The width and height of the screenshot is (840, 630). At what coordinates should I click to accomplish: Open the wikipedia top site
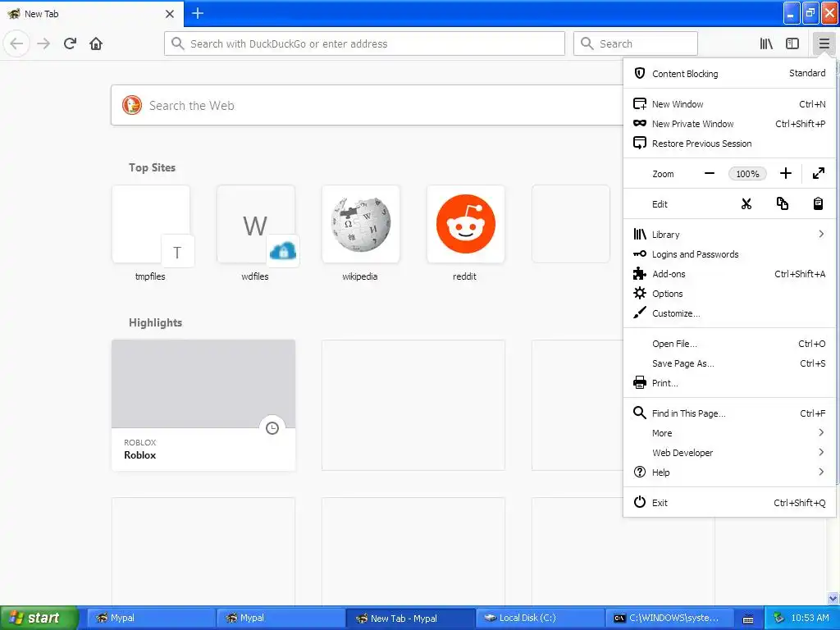361,234
